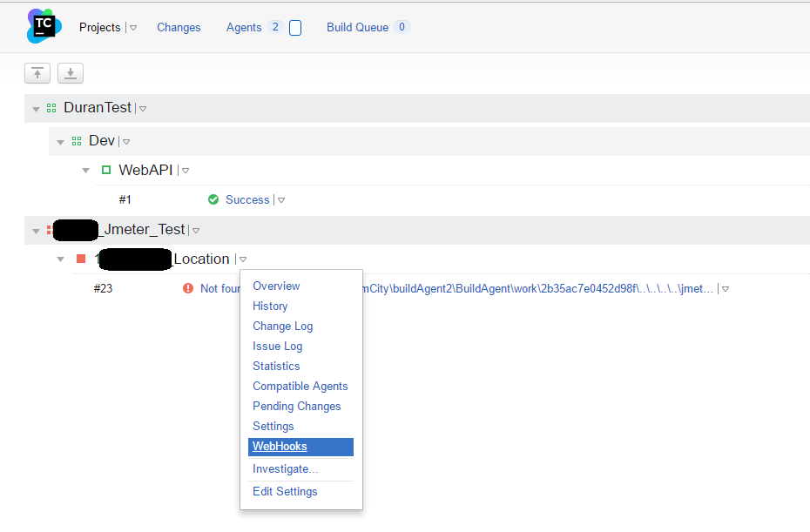Open the build #23 status dropdown arrow
The image size is (810, 532).
726,289
